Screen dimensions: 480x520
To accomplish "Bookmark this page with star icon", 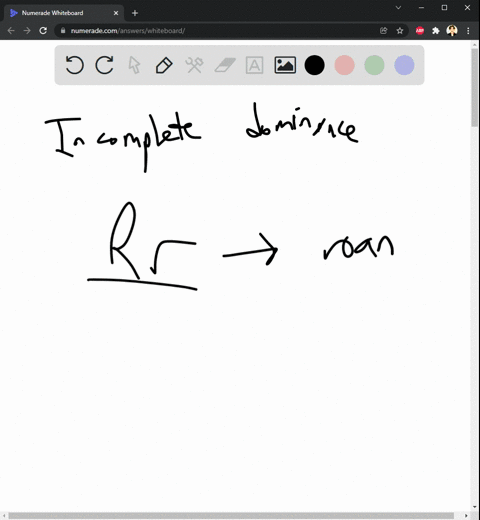I will 400,31.
